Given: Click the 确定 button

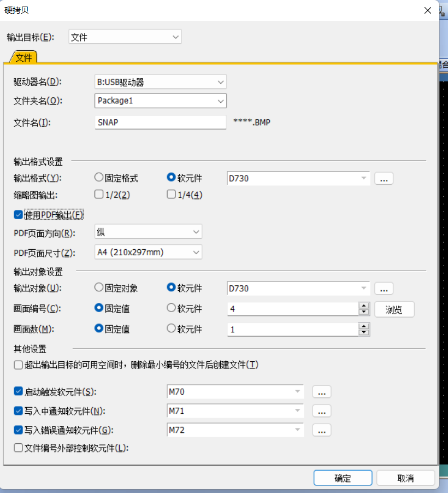Looking at the screenshot, I should pos(343,478).
